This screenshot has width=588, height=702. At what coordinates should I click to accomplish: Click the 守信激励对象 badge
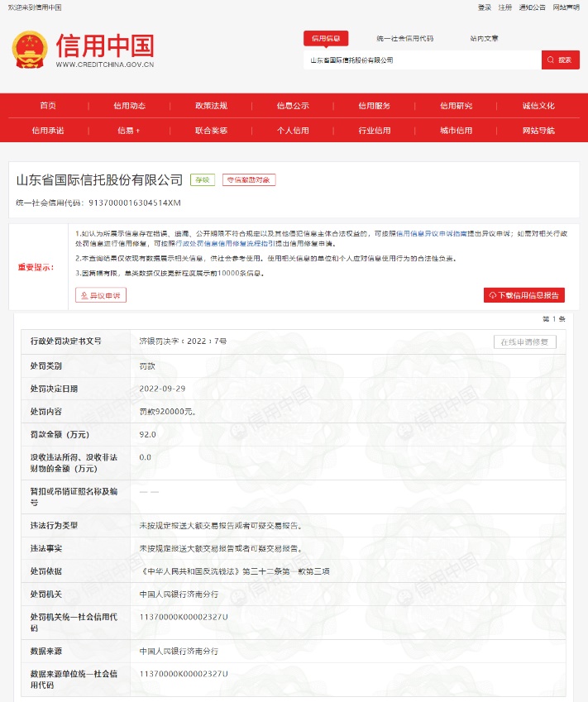248,180
